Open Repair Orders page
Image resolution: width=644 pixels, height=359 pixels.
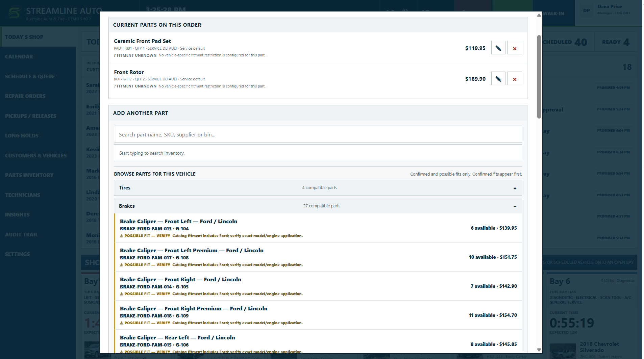tap(38, 96)
